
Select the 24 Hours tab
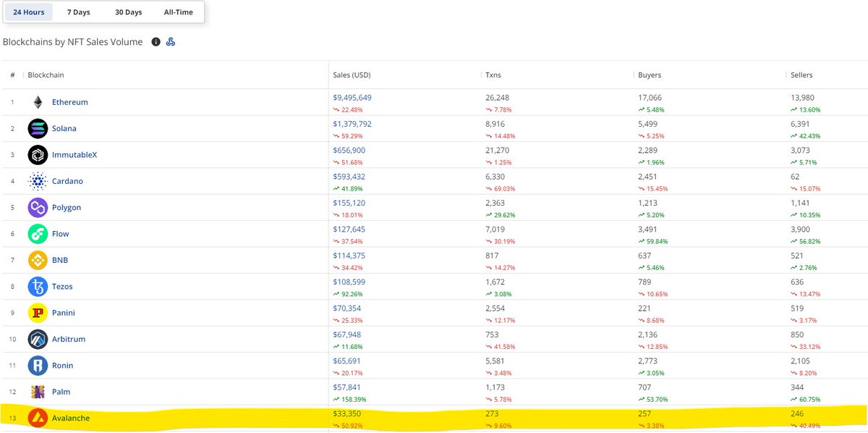point(28,12)
